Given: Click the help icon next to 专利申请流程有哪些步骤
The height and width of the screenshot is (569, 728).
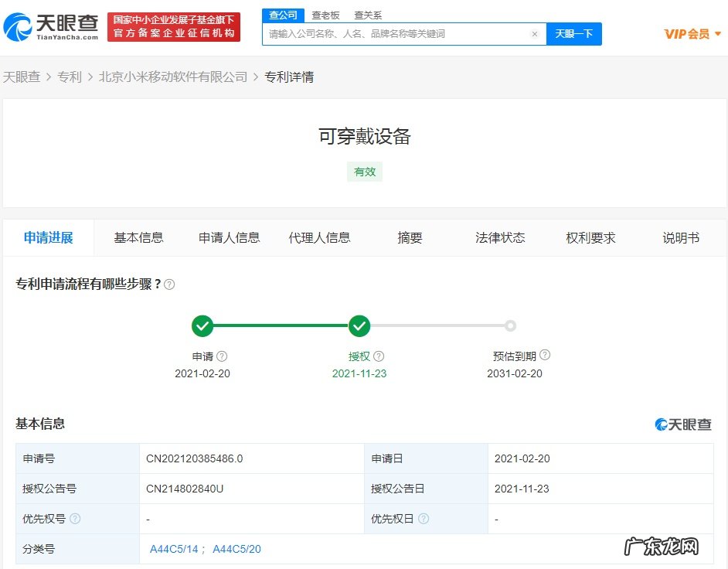Looking at the screenshot, I should click(168, 284).
